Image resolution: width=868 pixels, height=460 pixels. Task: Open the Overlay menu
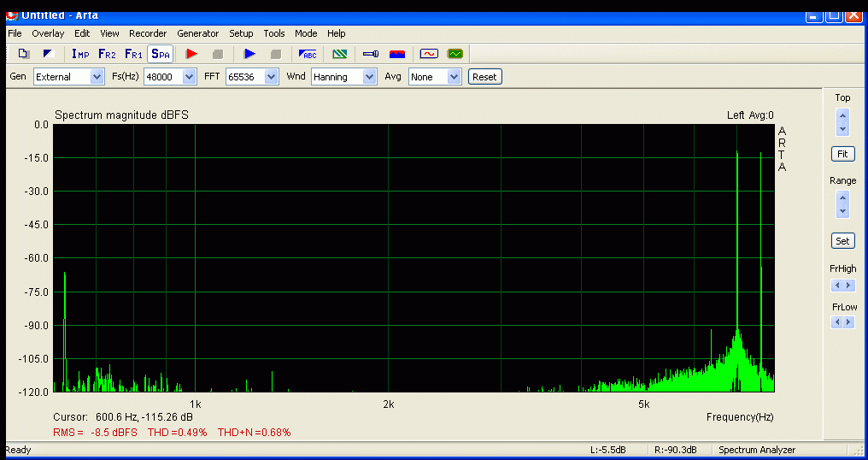(x=48, y=33)
